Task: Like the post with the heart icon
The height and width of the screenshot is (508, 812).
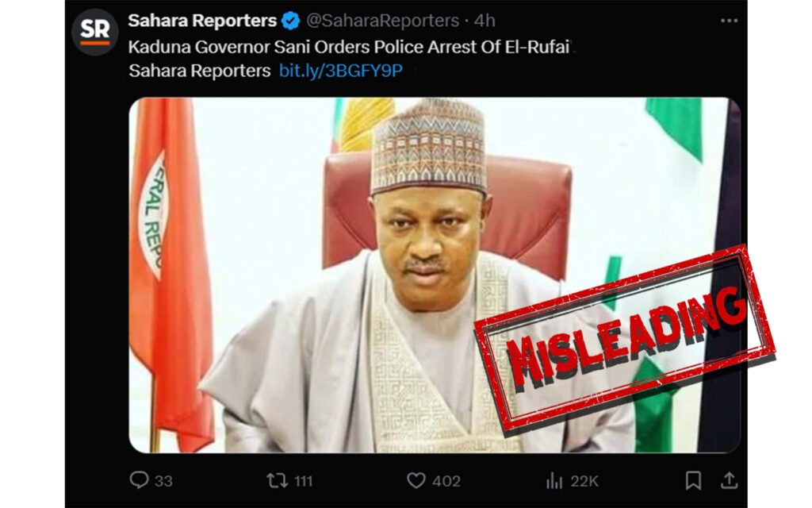Action: pos(416,480)
